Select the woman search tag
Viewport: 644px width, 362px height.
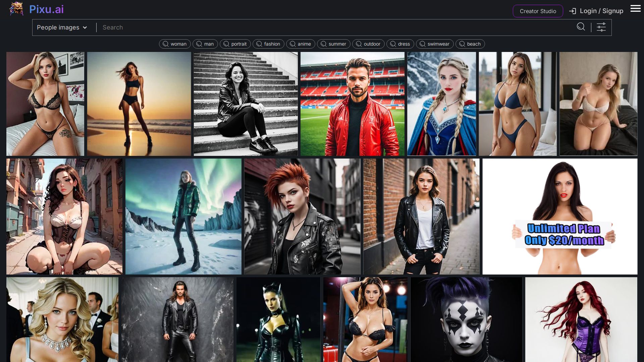point(175,44)
